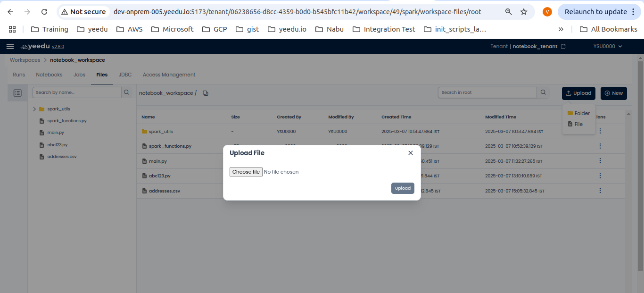Open the Chrome three-dot menu
Screen dimensions: 644x293
(x=633, y=12)
